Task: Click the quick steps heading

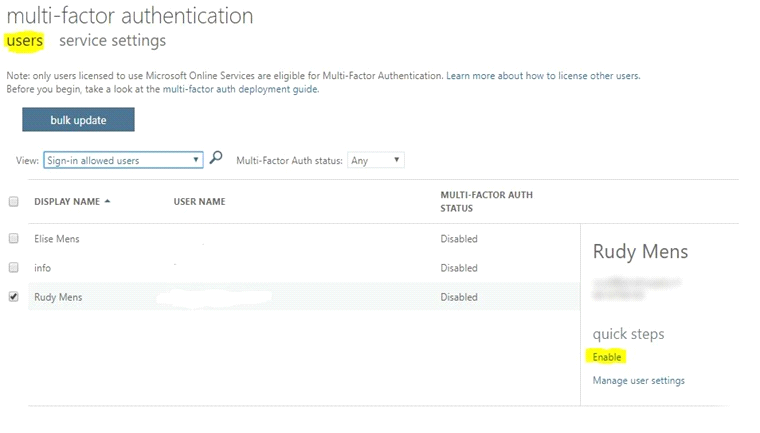Action: 629,334
